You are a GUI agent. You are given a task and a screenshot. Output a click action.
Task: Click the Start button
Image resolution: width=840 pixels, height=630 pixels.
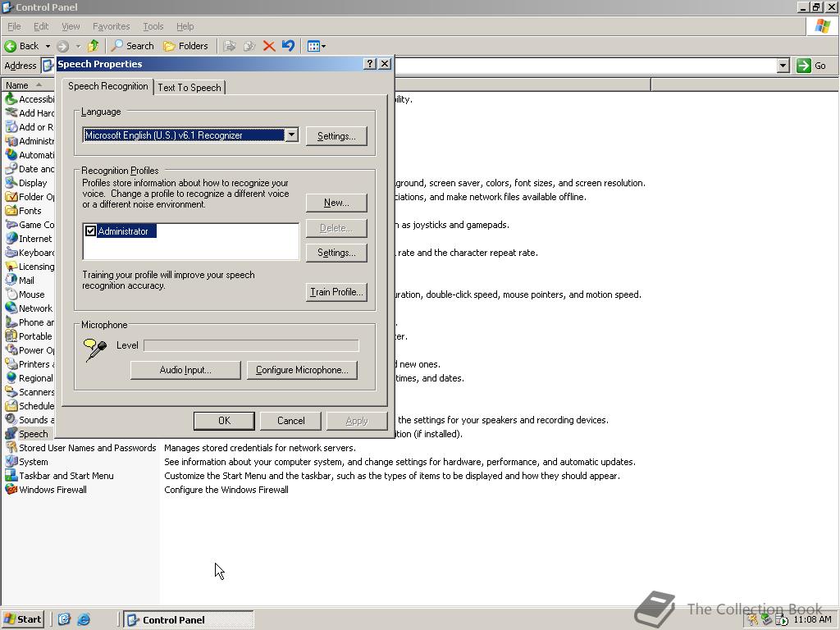tap(22, 619)
